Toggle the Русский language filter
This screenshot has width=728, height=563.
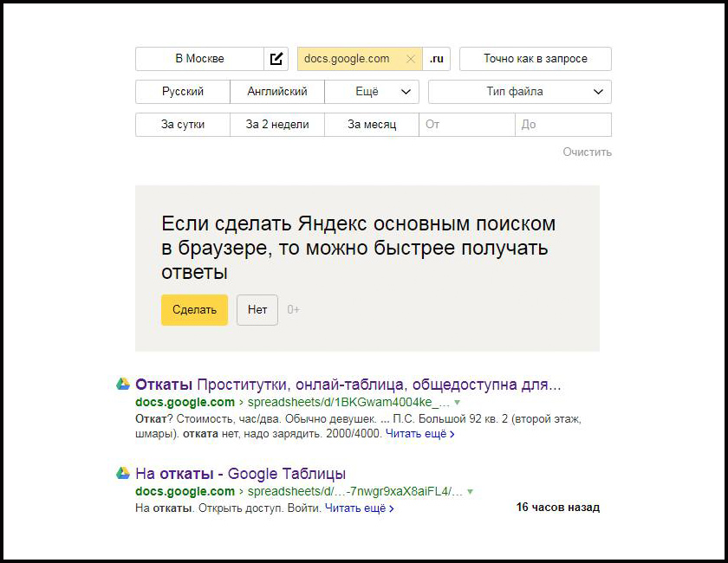183,92
